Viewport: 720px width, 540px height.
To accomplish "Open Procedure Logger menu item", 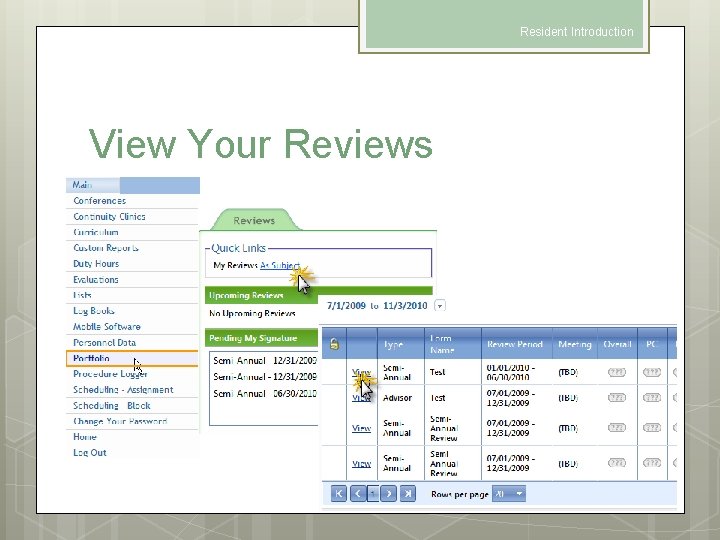I will click(x=110, y=374).
